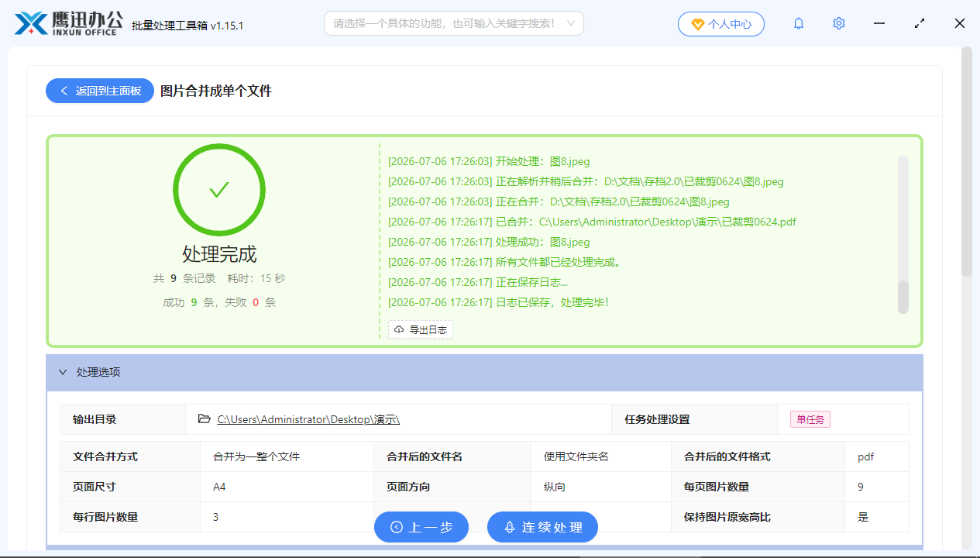The image size is (980, 558).
Task: Click the 合并后的文件名 label
Action: tap(425, 456)
